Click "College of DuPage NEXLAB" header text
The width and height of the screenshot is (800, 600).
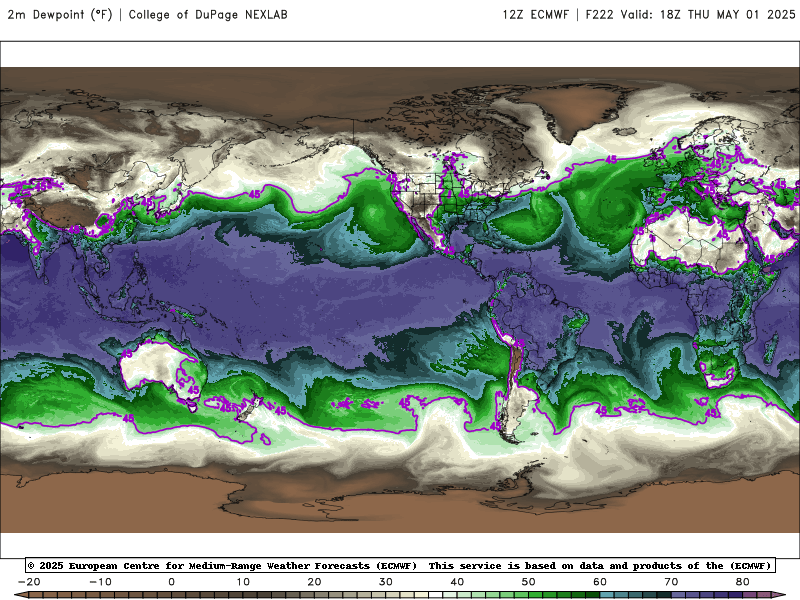(208, 14)
